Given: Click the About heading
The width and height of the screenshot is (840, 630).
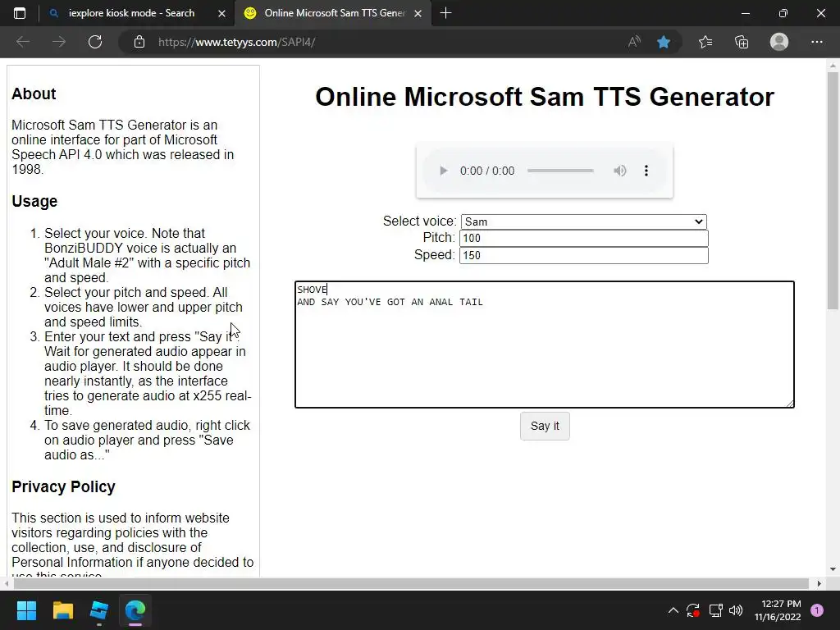Looking at the screenshot, I should point(34,94).
